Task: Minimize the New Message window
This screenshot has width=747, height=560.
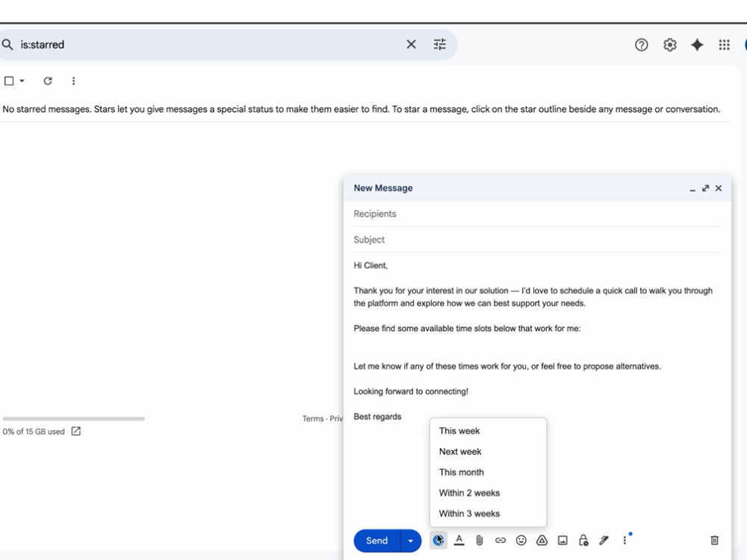Action: tap(692, 189)
